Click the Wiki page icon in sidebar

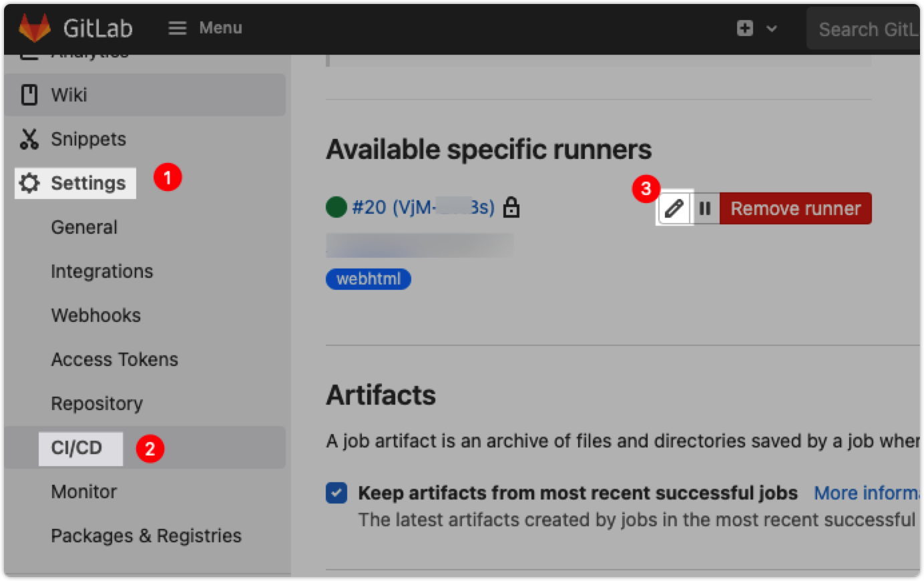tap(29, 94)
